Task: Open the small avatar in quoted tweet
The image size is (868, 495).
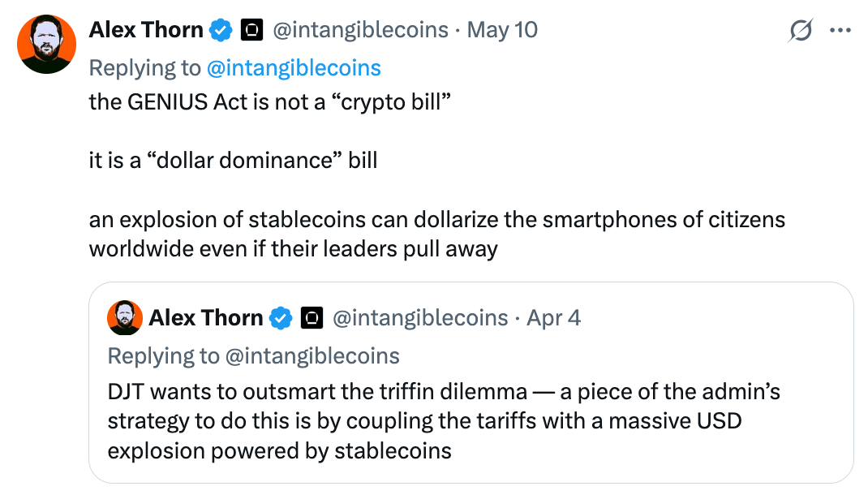Action: click(125, 318)
